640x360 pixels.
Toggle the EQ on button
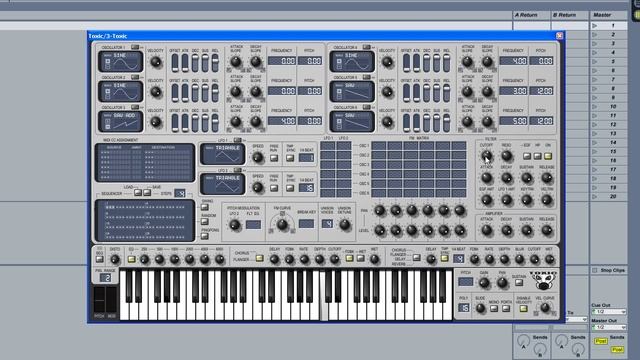131,259
